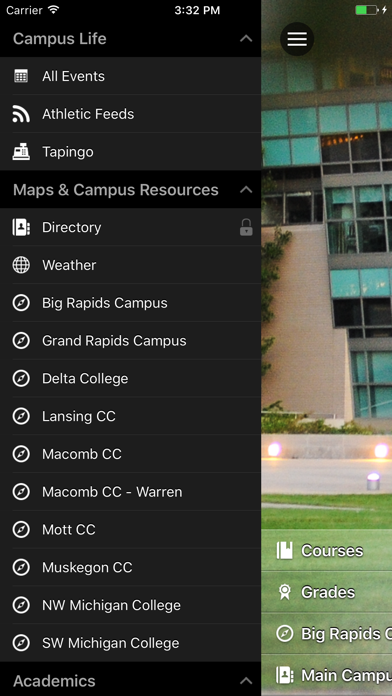Tap the Grades ribbon icon on the home screen
392x696 pixels.
click(285, 592)
